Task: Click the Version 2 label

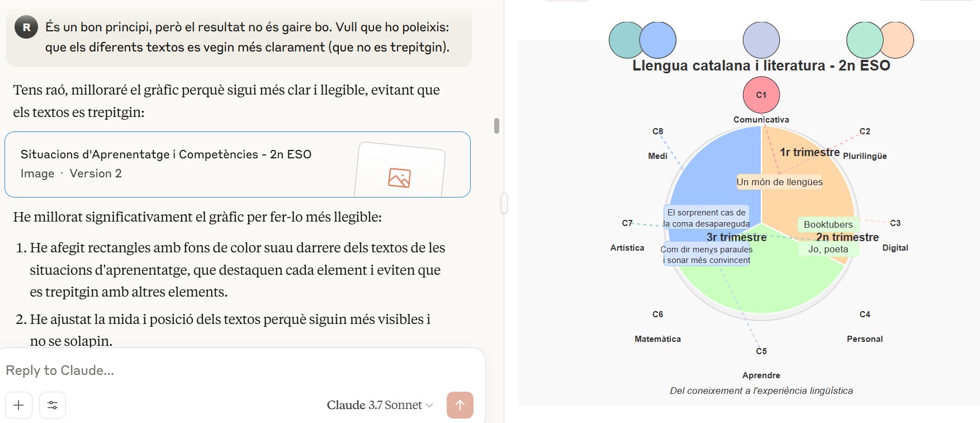Action: coord(97,173)
